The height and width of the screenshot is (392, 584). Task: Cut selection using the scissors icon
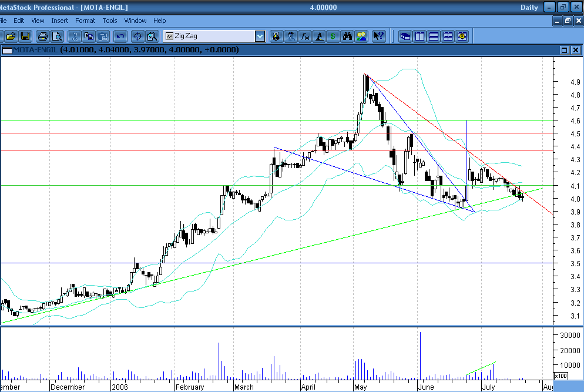[75, 36]
